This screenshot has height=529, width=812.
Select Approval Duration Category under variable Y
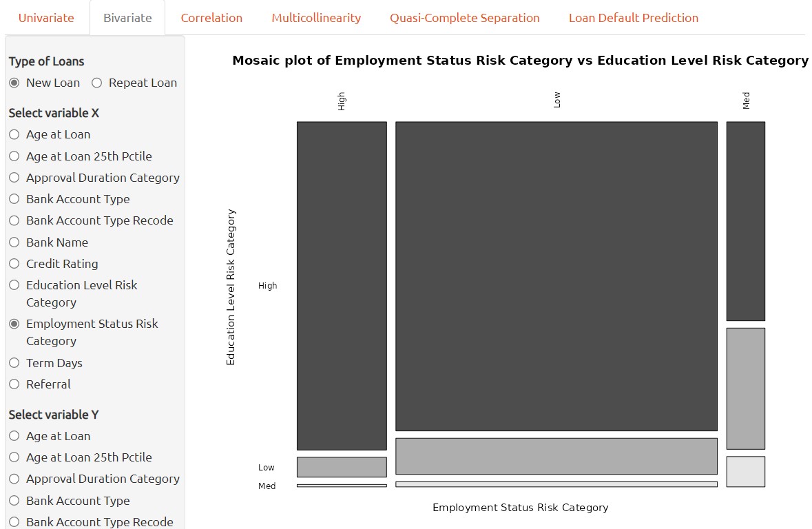coord(14,479)
